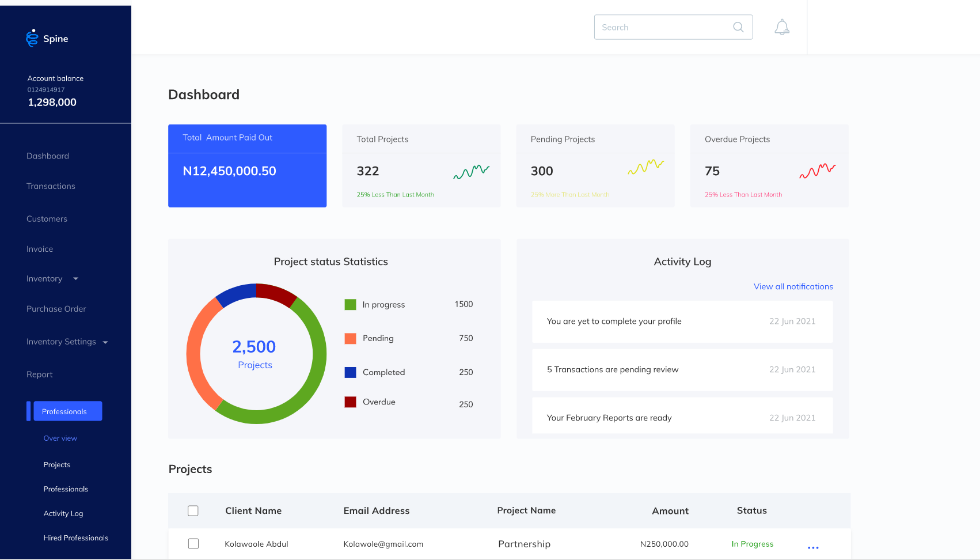
Task: Open three-dot menu for Kolawaole Abdul row
Action: click(x=812, y=547)
